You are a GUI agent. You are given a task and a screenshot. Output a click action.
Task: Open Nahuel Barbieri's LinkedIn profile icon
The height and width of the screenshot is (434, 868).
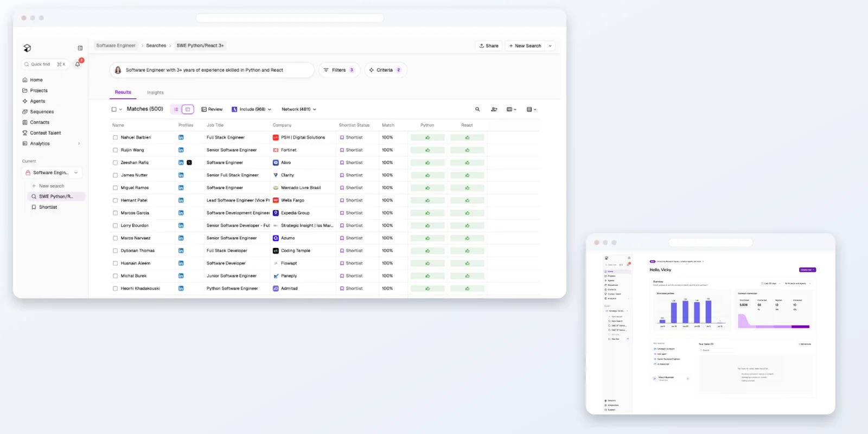click(x=181, y=138)
